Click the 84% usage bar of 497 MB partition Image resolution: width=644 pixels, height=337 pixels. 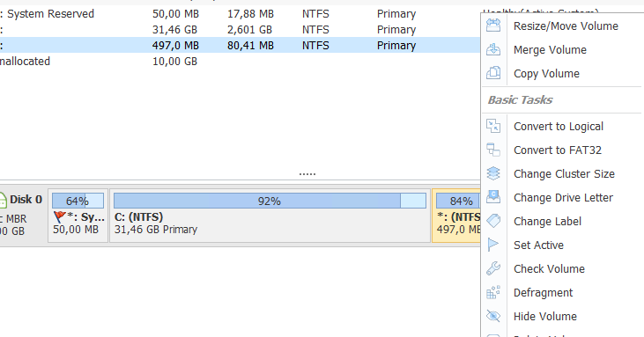458,201
